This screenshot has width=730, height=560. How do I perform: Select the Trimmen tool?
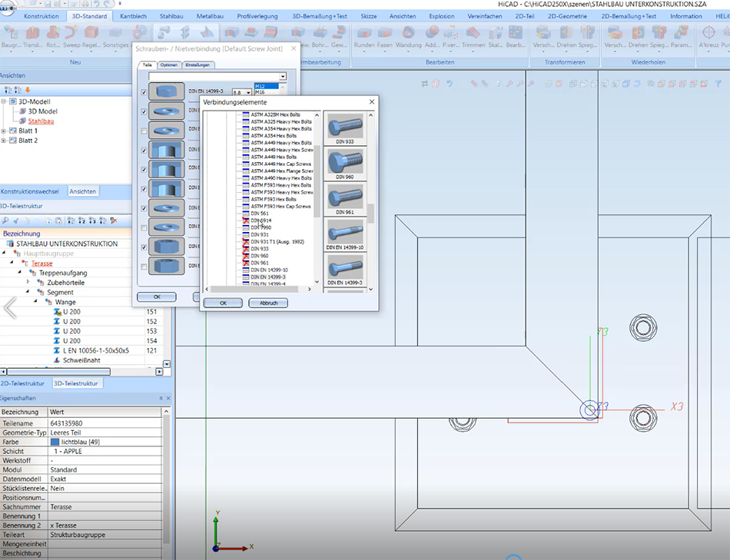[x=473, y=32]
